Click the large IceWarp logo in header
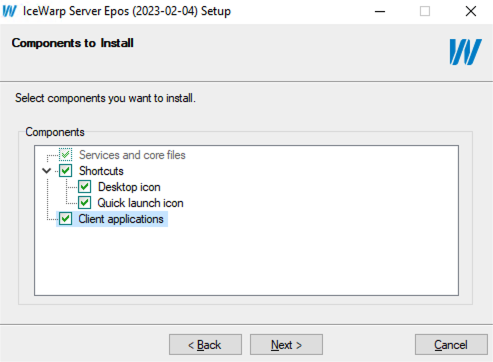493x362 pixels. (465, 52)
